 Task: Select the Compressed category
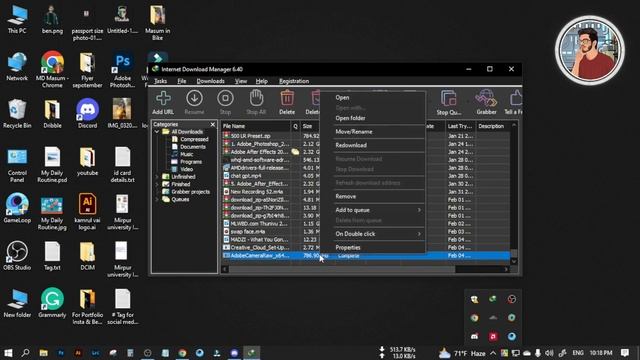(193, 139)
